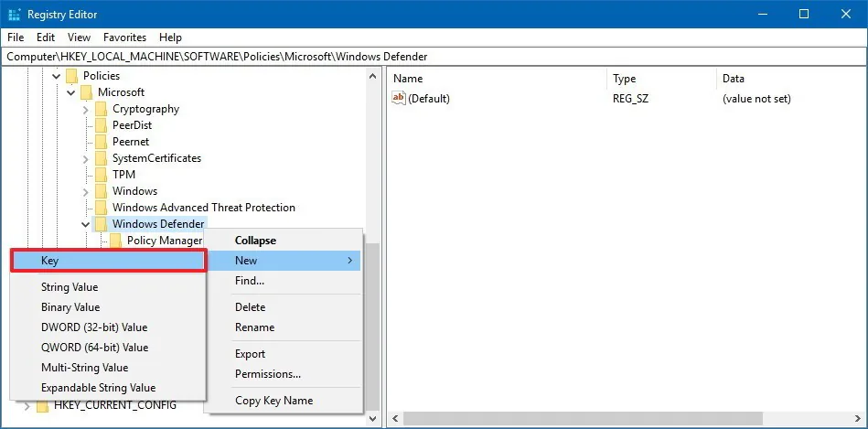
Task: Click the Cryptography folder icon
Action: tap(101, 109)
